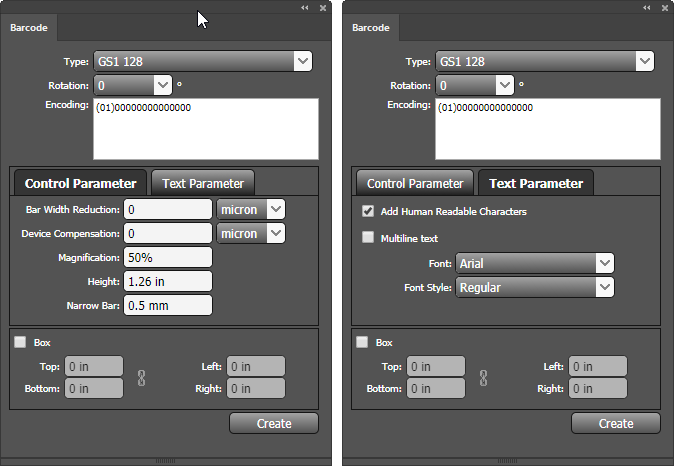The height and width of the screenshot is (466, 674).
Task: Switch to Control Parameter tab above Human Readable checkbox
Action: coord(415,183)
